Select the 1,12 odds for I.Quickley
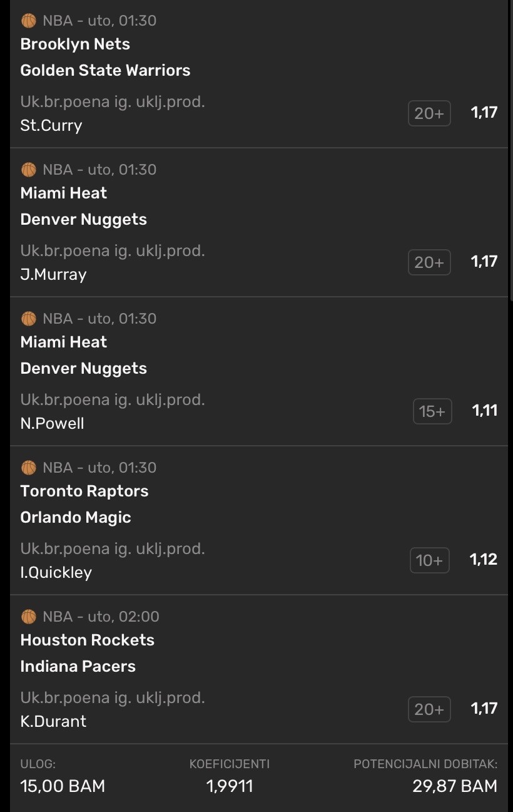Viewport: 513px width, 812px height. (x=484, y=560)
